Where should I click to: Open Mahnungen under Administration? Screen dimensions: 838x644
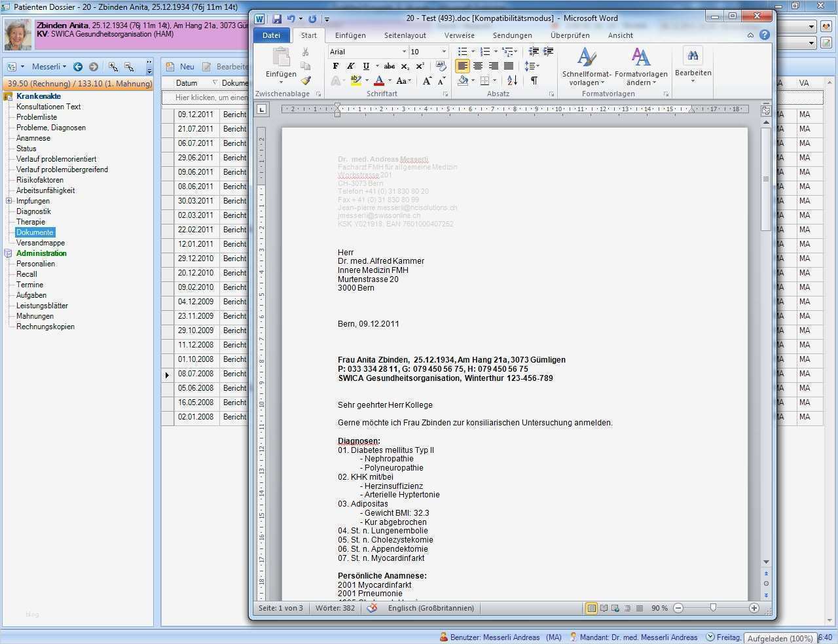pyautogui.click(x=35, y=316)
